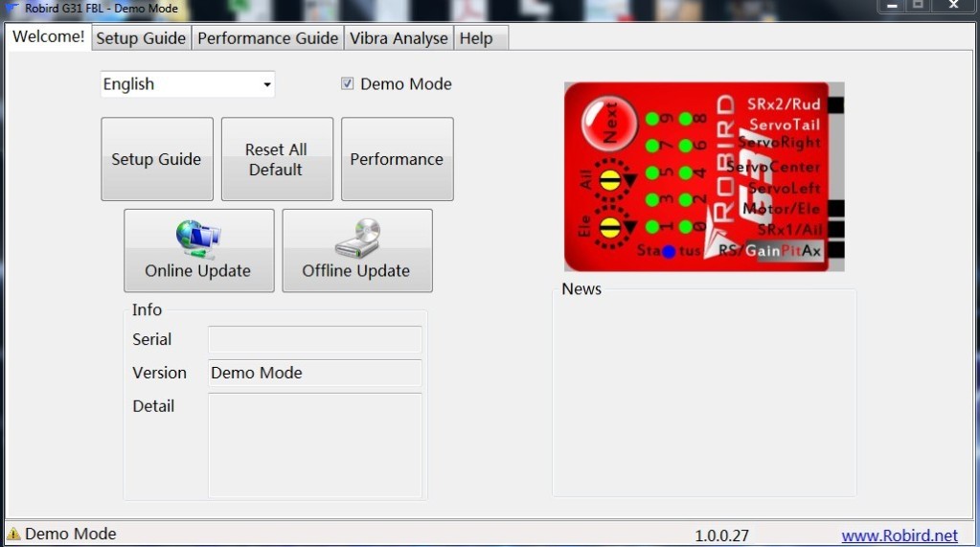Open the www.Robird.net link
Viewport: 980px width, 547px height.
coord(900,536)
